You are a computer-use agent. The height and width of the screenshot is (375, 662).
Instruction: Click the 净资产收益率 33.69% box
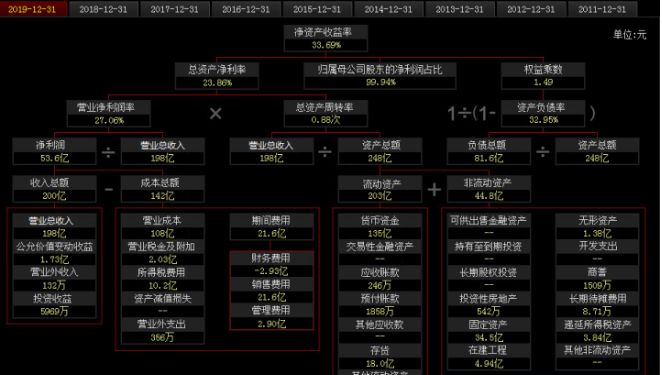coord(326,38)
